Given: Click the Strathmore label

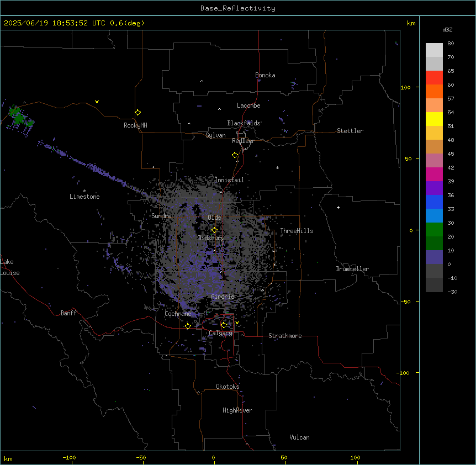Looking at the screenshot, I should pyautogui.click(x=285, y=336).
